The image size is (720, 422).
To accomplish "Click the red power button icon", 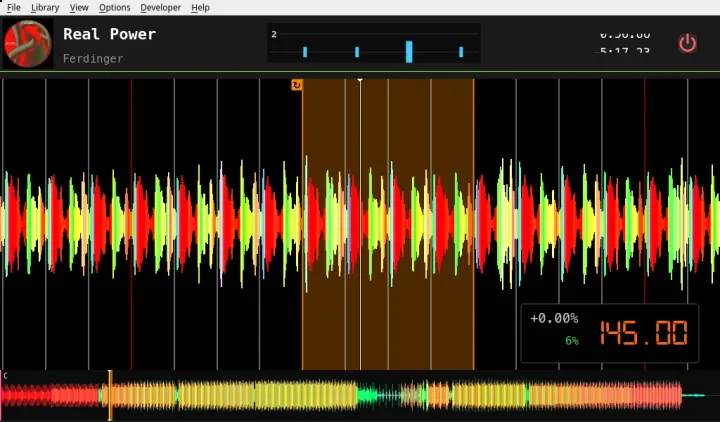I will (x=687, y=44).
